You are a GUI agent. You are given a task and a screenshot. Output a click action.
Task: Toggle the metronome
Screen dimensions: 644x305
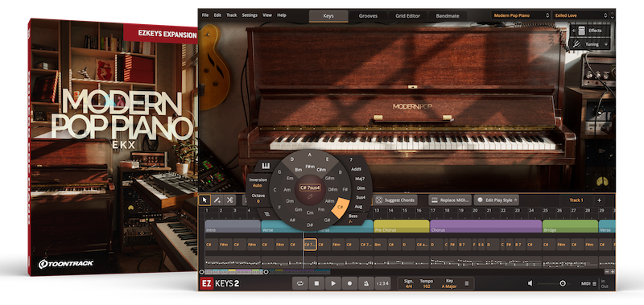pos(366,283)
